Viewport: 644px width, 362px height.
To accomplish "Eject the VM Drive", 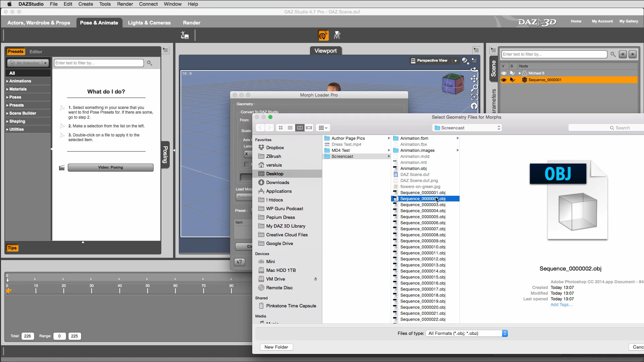I will 315,279.
